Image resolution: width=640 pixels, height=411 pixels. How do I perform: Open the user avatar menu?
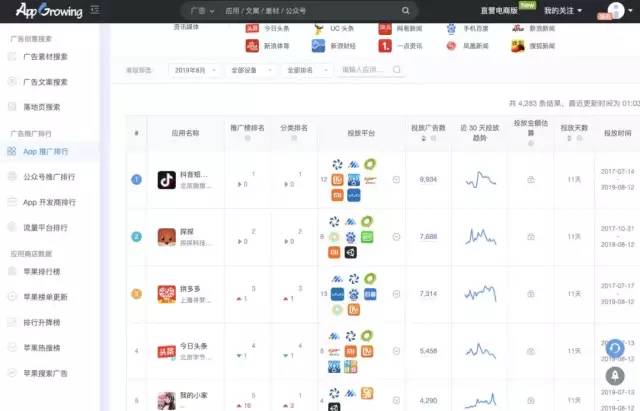tap(616, 10)
